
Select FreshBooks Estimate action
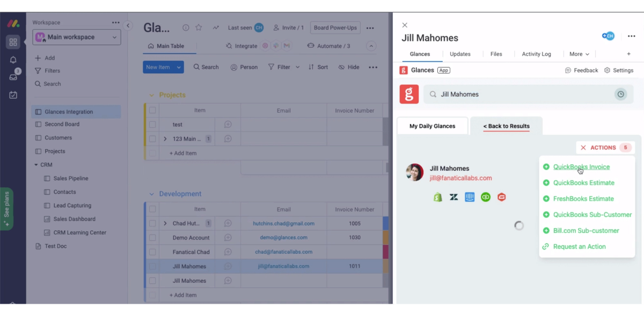point(583,199)
